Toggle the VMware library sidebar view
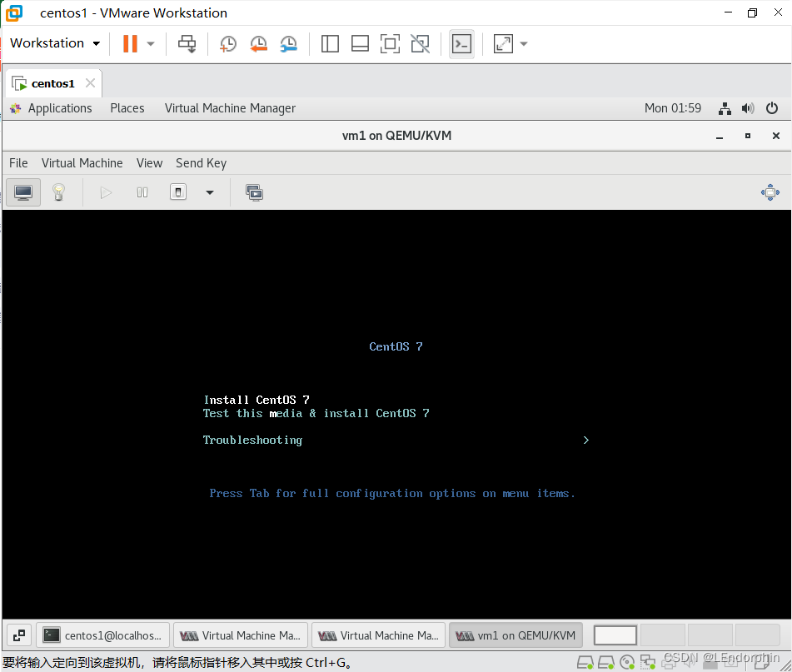The height and width of the screenshot is (672, 792). point(330,44)
